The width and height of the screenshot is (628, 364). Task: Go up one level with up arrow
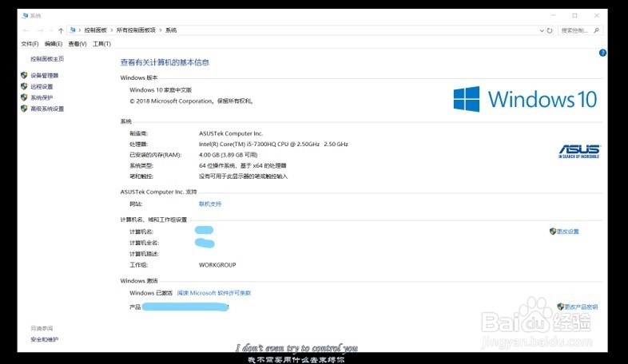pos(61,30)
